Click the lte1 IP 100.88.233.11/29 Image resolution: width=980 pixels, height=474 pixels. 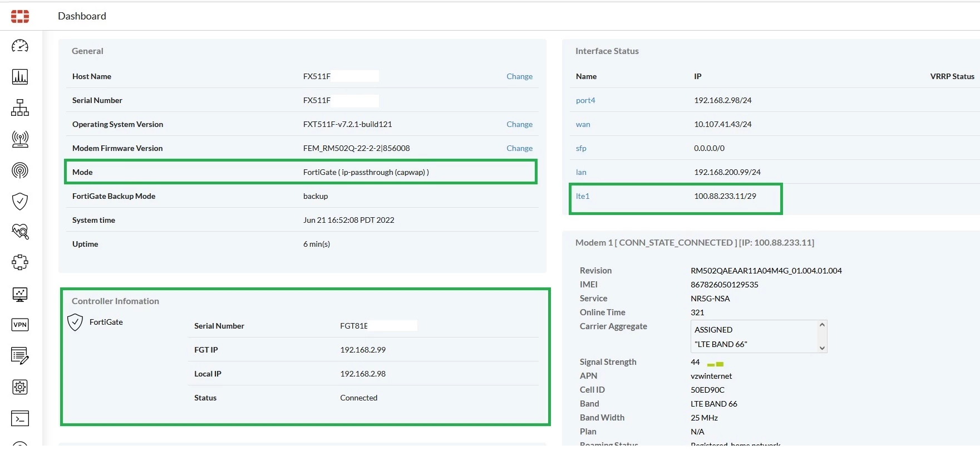725,196
